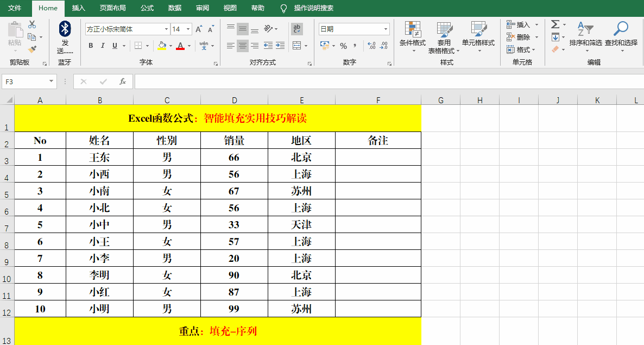The width and height of the screenshot is (644, 345).
Task: Click 排序和筛选 button
Action: click(585, 34)
